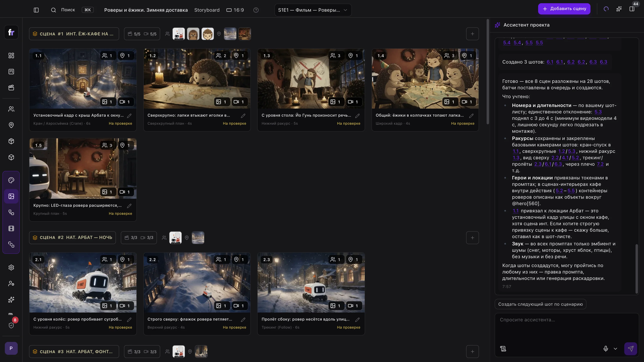Edit shot 1.3 description pencil icon

pyautogui.click(x=357, y=116)
